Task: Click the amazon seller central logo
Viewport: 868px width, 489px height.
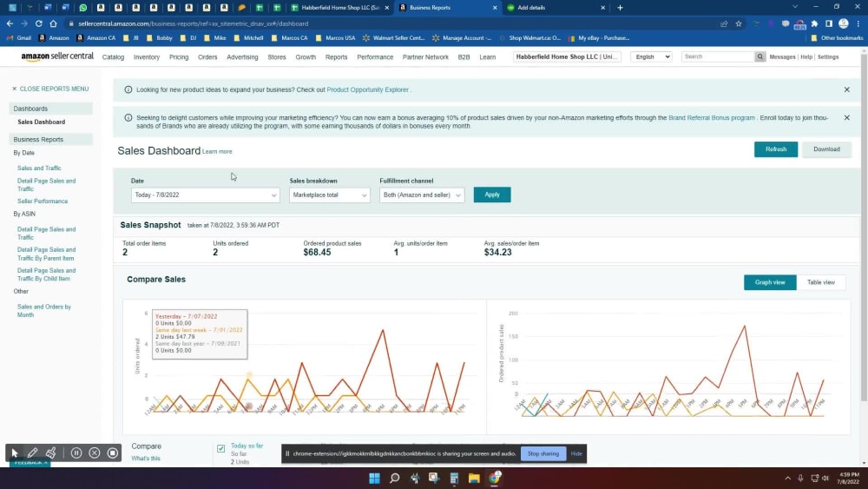Action: click(x=57, y=56)
